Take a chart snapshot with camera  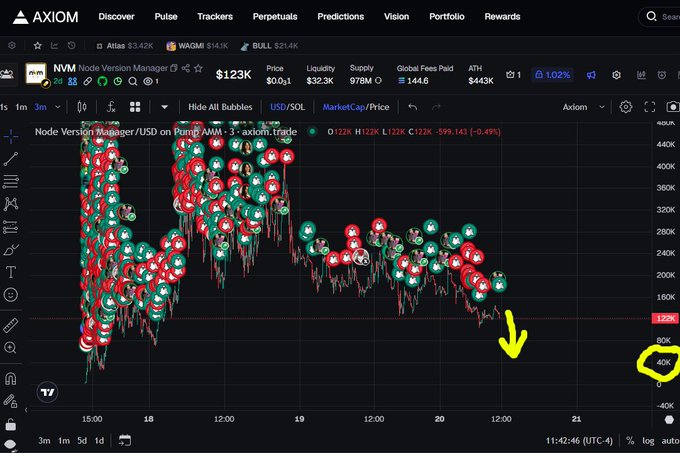coord(673,107)
